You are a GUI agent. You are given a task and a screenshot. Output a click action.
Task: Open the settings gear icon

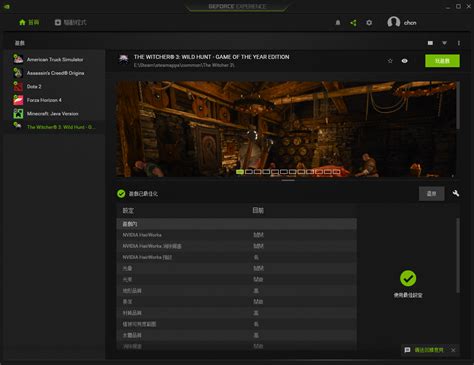tap(369, 23)
